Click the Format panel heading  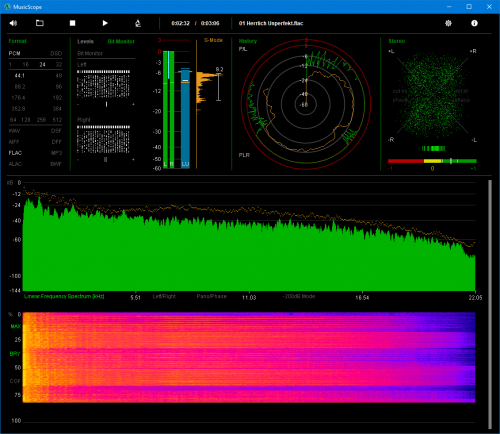17,41
